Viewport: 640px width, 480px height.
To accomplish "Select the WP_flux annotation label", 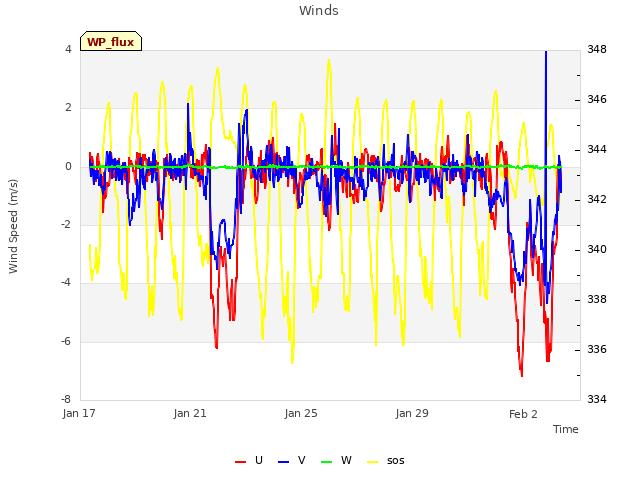I will (111, 41).
